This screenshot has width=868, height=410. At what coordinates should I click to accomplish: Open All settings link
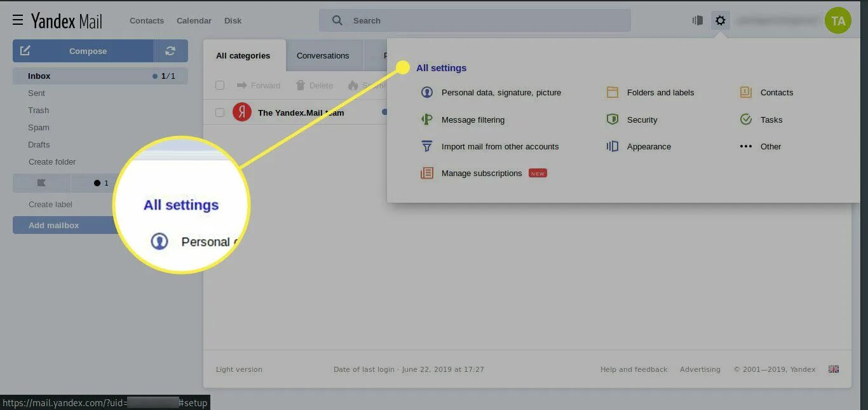tap(442, 68)
